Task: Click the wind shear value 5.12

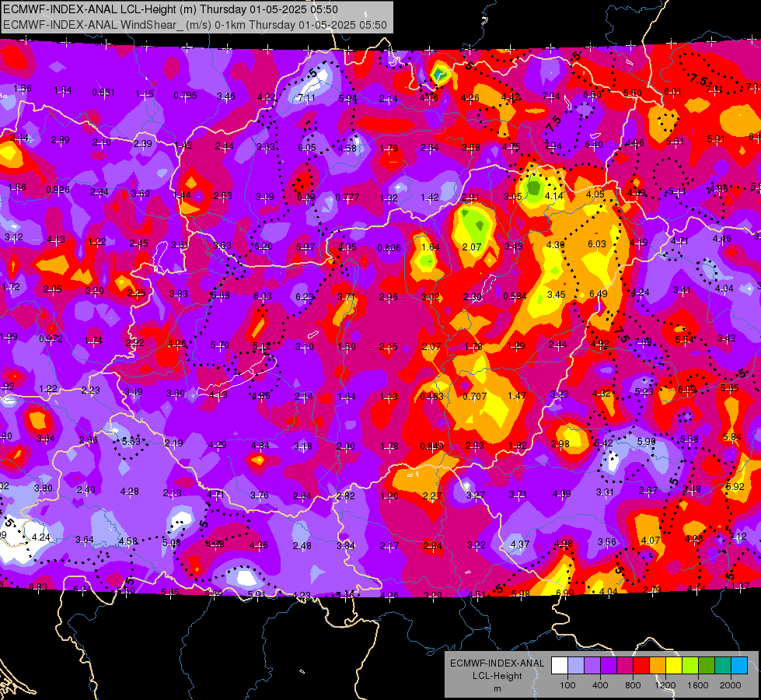Action: [x=261, y=346]
